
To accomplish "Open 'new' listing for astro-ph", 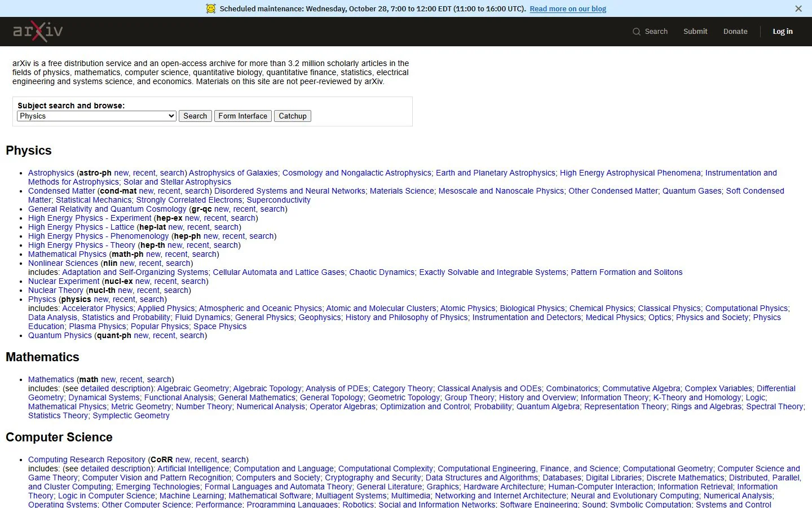I will 121,173.
